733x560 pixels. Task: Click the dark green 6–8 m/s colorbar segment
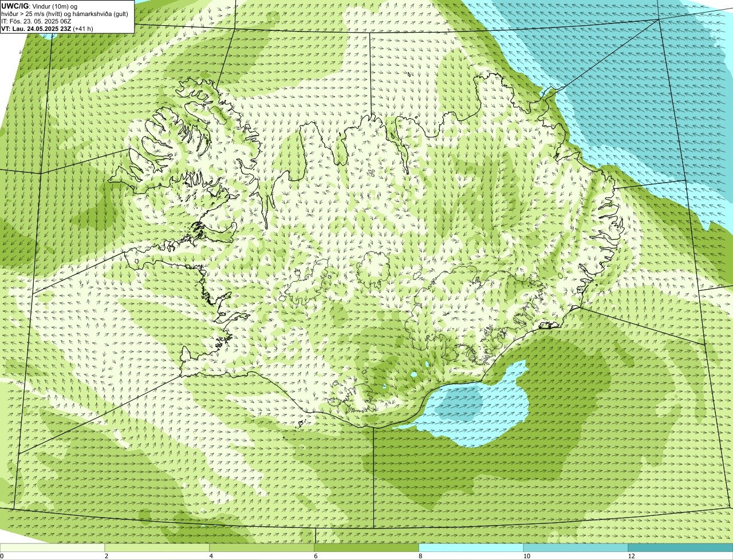click(367, 547)
